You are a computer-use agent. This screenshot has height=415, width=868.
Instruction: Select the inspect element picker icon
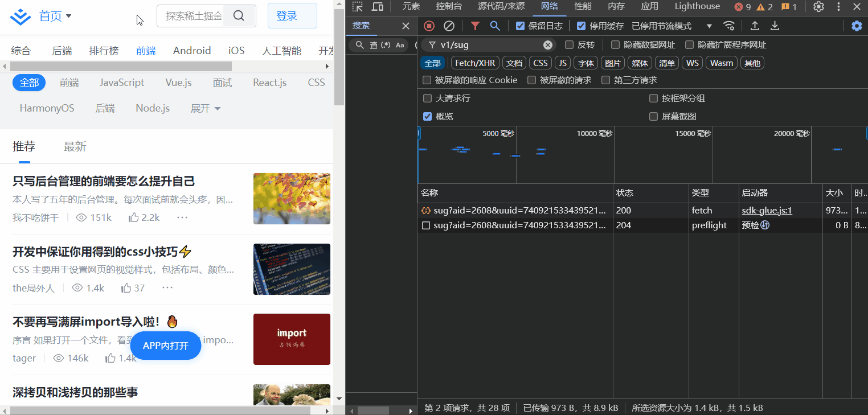tap(357, 7)
